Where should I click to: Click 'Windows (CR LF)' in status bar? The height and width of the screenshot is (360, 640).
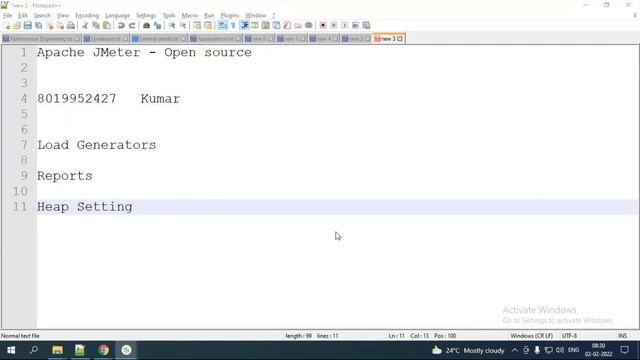pos(531,336)
